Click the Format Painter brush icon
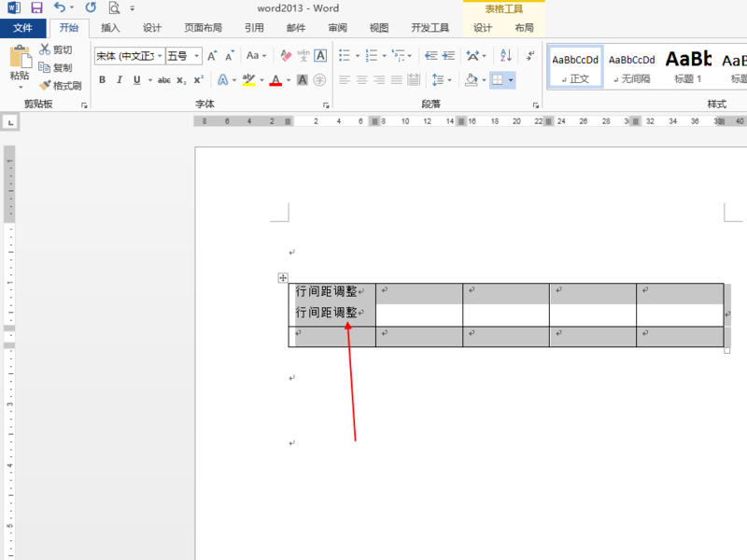 tap(45, 86)
